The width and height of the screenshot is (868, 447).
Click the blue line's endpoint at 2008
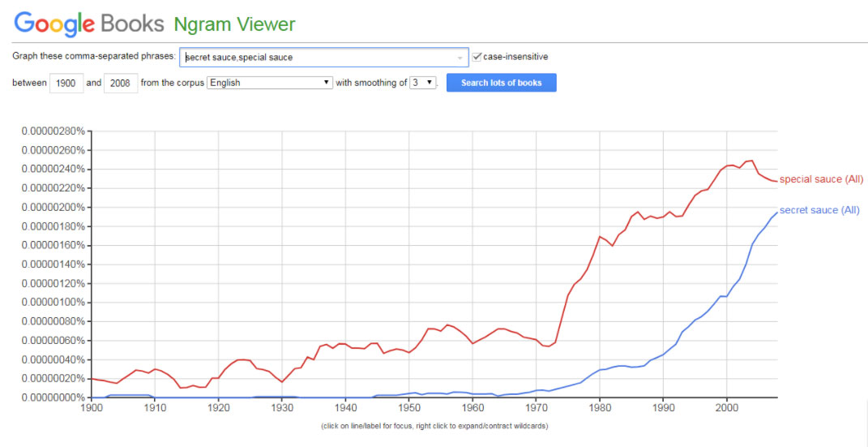pos(776,213)
